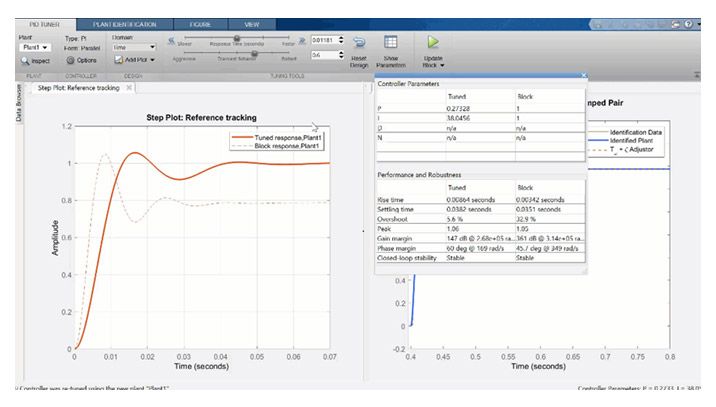Open the help question mark icon
This screenshot has height=407, width=716.
click(x=688, y=21)
